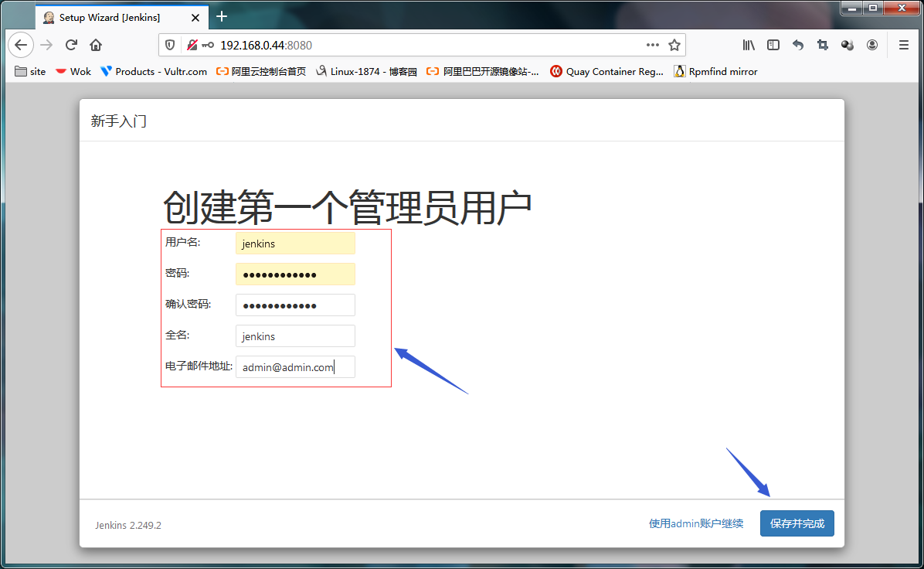Open the site bookmarks folder

point(30,71)
